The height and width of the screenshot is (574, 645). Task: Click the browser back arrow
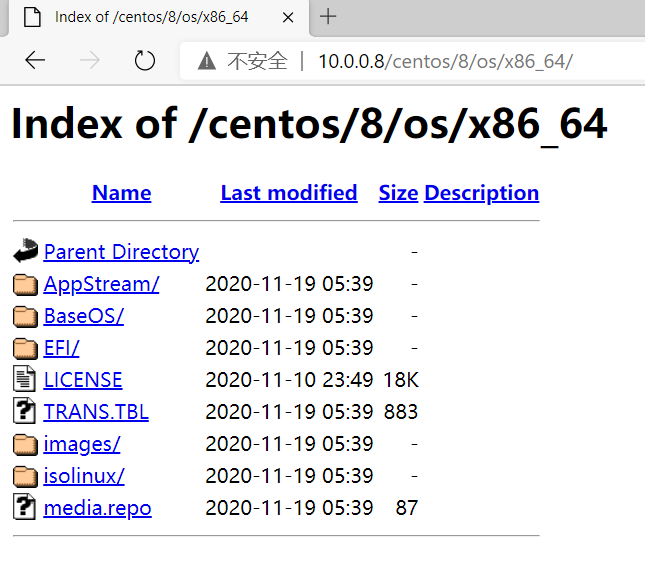pos(35,60)
